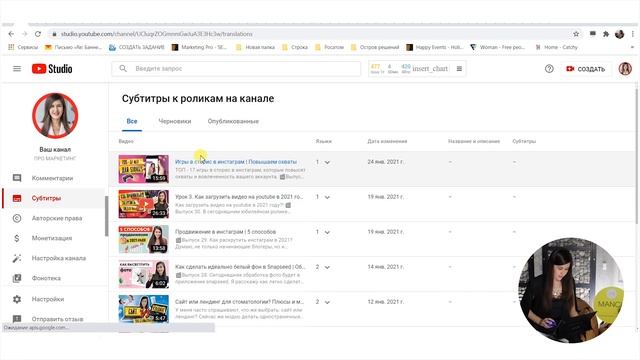Click the Монетизация dollar icon
Image resolution: width=640 pixels, height=360 pixels.
point(17,238)
